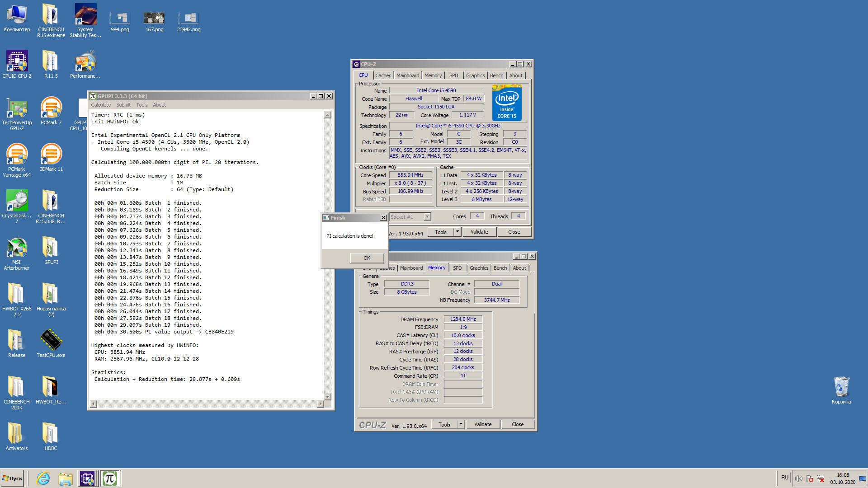Open CINEBENCH R15 extreme folder
Image resolution: width=868 pixels, height=488 pixels.
pyautogui.click(x=51, y=20)
